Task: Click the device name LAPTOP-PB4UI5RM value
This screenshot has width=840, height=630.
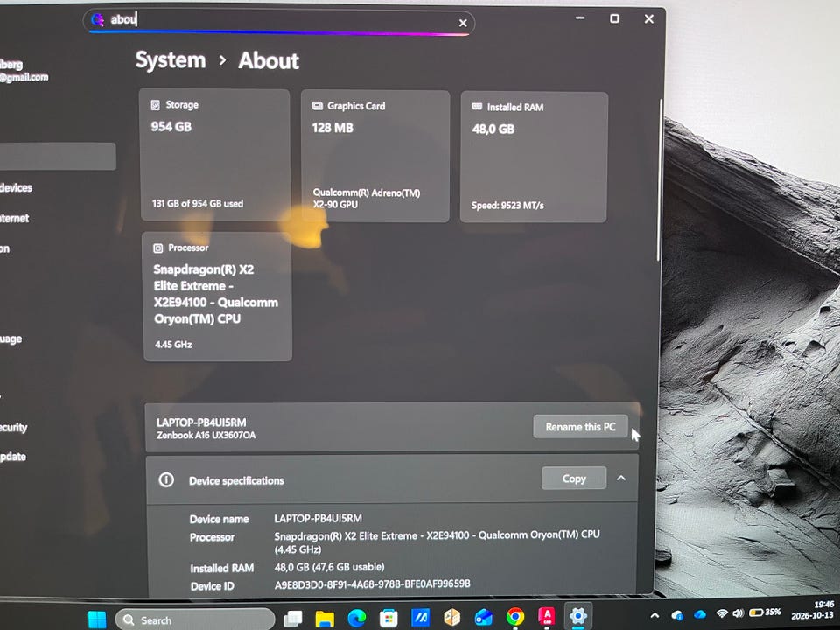Action: coord(318,519)
